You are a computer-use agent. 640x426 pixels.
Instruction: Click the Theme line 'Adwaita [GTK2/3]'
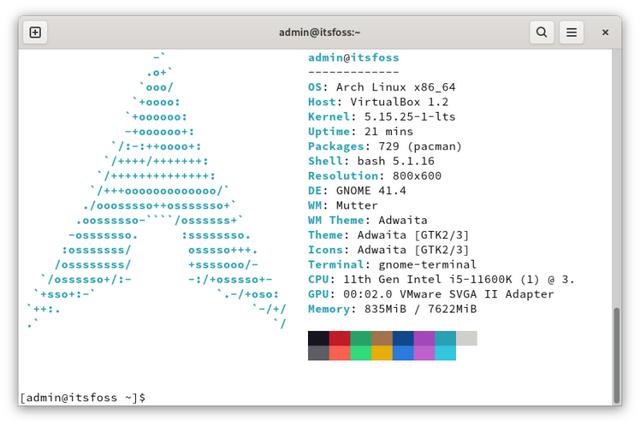[389, 235]
